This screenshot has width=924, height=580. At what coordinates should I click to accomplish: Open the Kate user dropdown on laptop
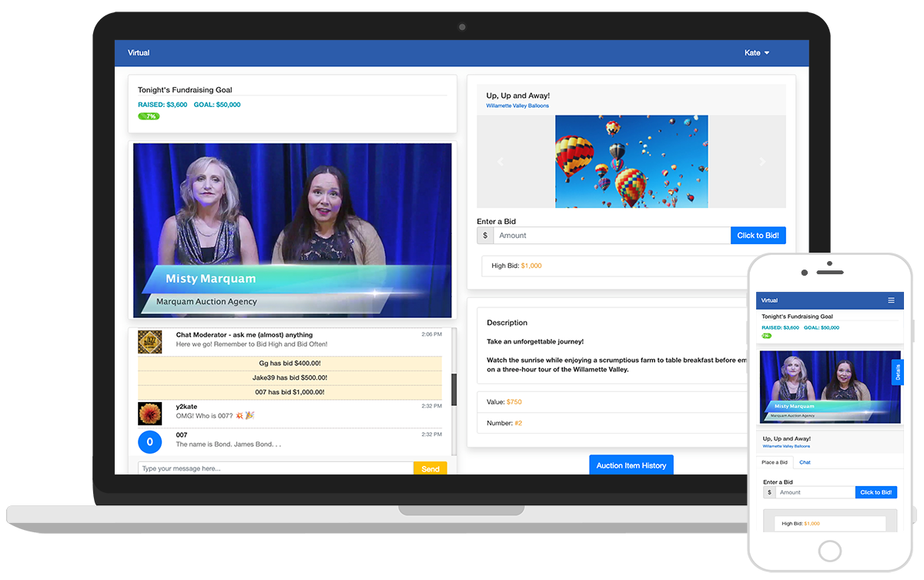756,53
